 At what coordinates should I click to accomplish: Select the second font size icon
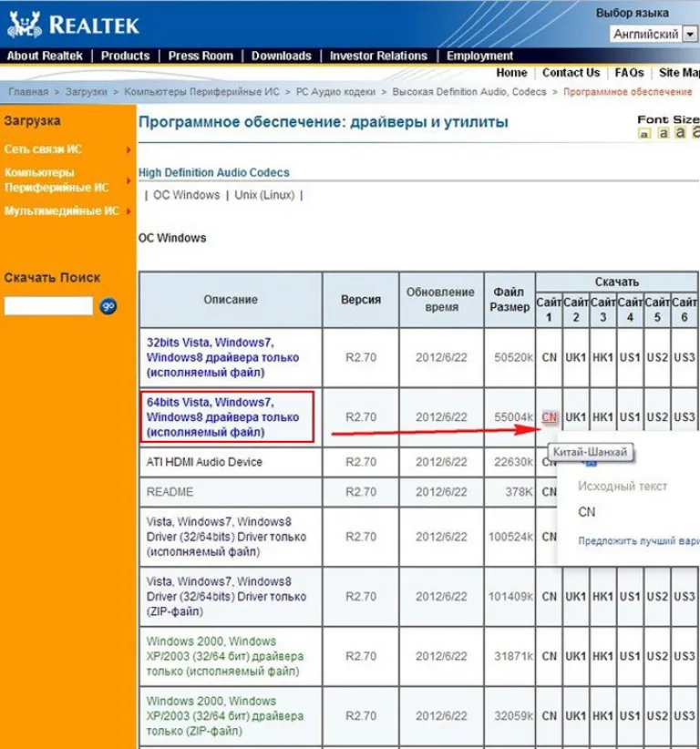(x=664, y=133)
